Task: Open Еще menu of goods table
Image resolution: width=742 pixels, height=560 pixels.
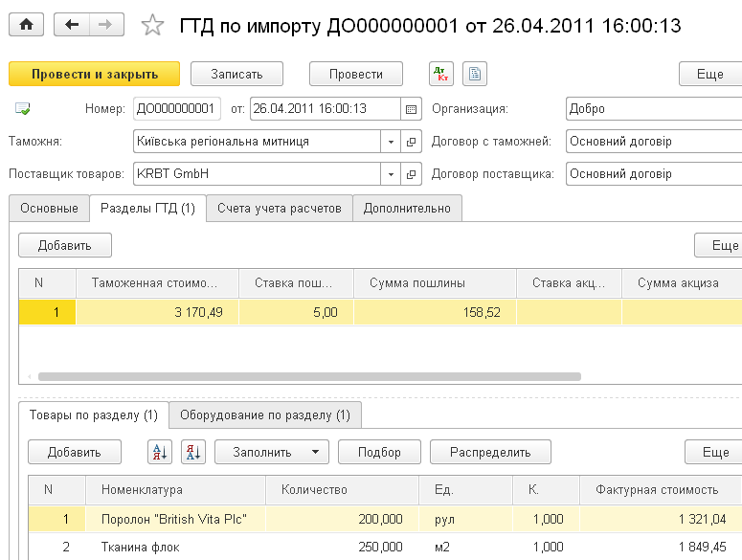Action: (713, 452)
